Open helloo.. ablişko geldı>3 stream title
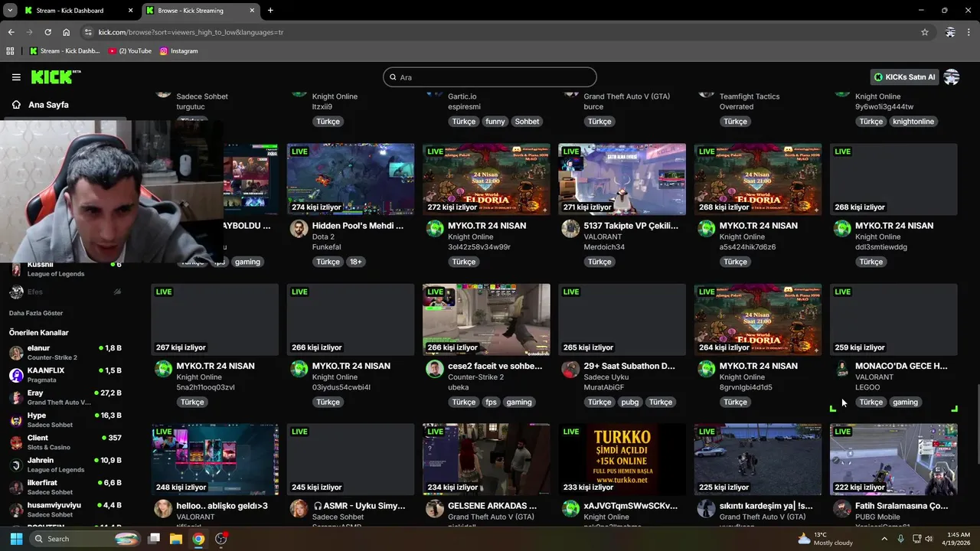Image resolution: width=980 pixels, height=551 pixels. tap(222, 506)
